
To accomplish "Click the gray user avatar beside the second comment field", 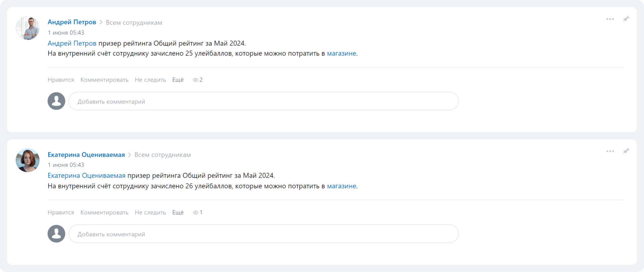I will tap(56, 234).
